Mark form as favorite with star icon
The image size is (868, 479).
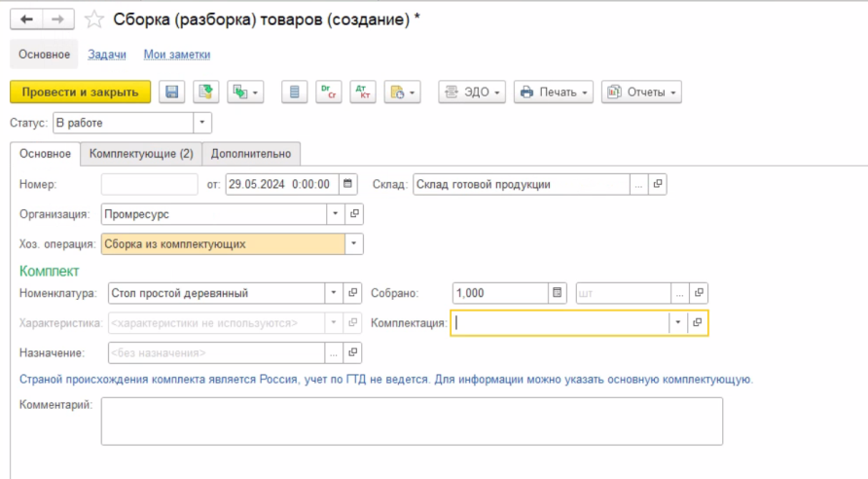[x=94, y=19]
